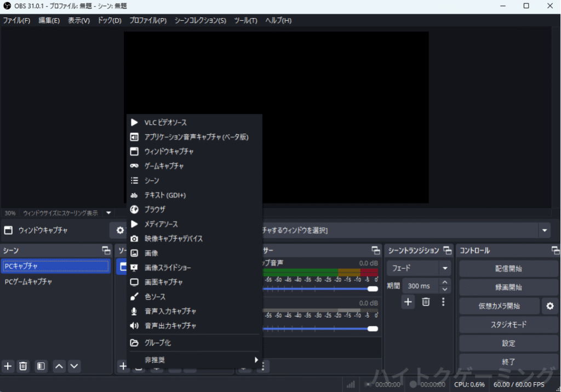Viewport: 561px width, 392px height.
Task: Open the audio mixer options menu
Action: click(263, 366)
